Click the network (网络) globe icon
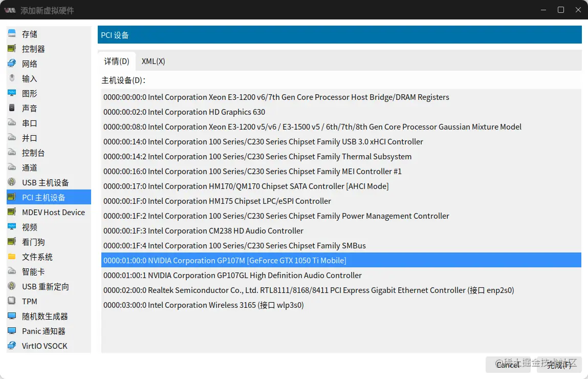This screenshot has width=588, height=379. click(12, 64)
